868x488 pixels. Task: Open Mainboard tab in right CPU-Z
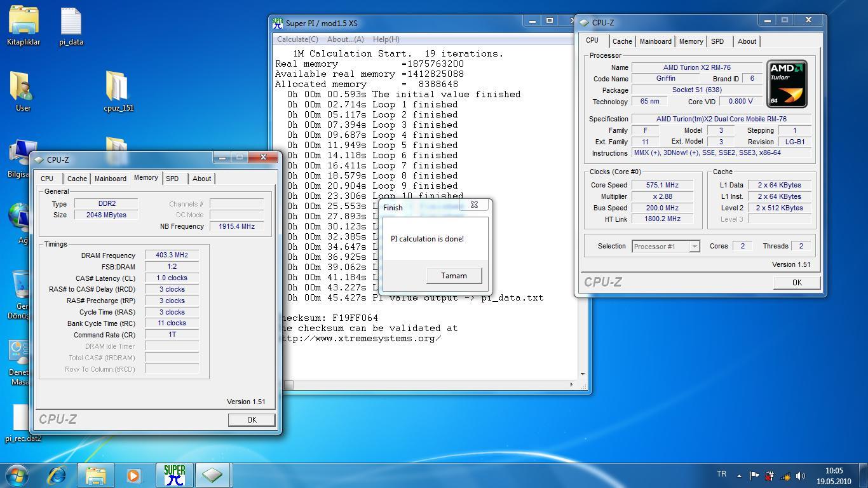point(655,41)
